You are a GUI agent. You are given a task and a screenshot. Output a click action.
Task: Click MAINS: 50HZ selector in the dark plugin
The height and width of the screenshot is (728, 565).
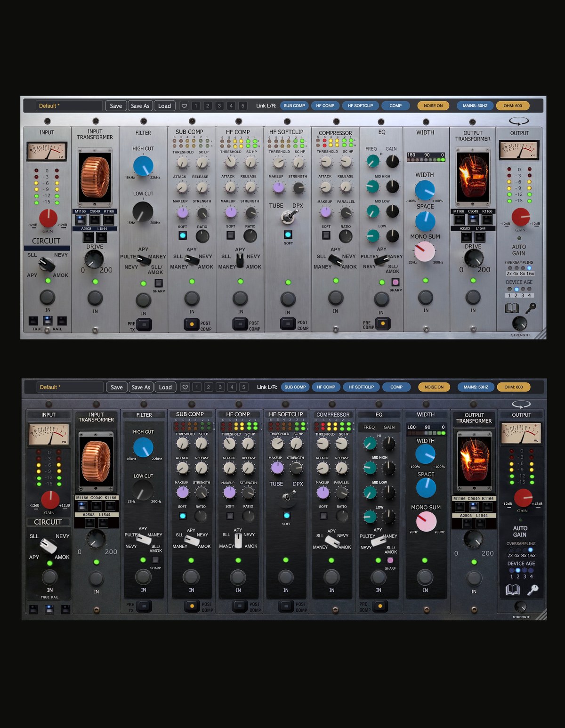pyautogui.click(x=476, y=387)
